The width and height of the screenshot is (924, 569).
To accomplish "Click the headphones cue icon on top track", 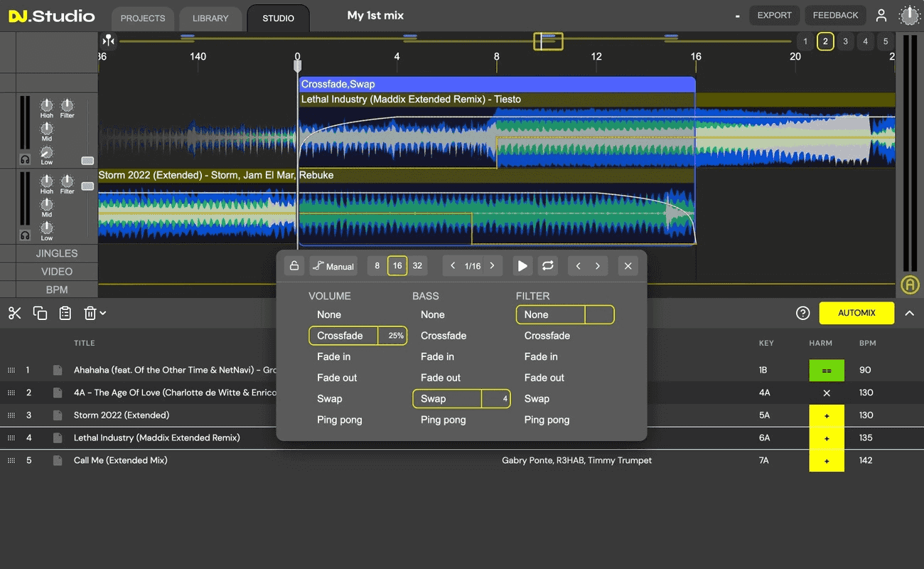I will tap(25, 160).
